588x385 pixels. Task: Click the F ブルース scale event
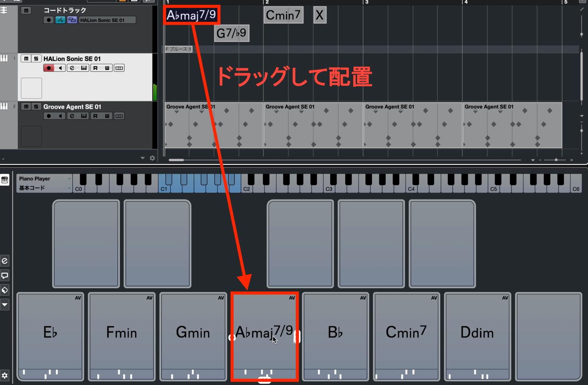click(x=178, y=49)
